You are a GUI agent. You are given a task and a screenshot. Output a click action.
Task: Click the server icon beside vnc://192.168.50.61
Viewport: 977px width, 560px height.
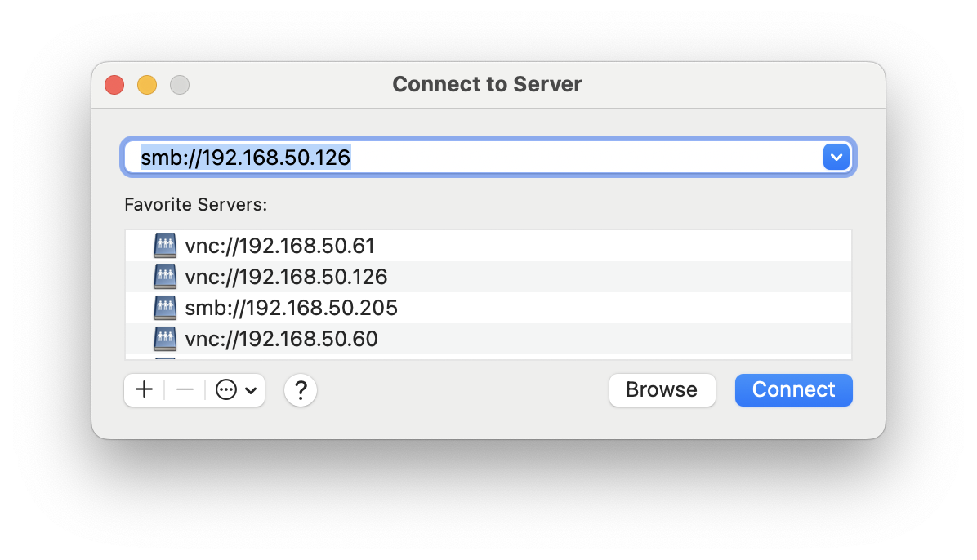tap(165, 246)
